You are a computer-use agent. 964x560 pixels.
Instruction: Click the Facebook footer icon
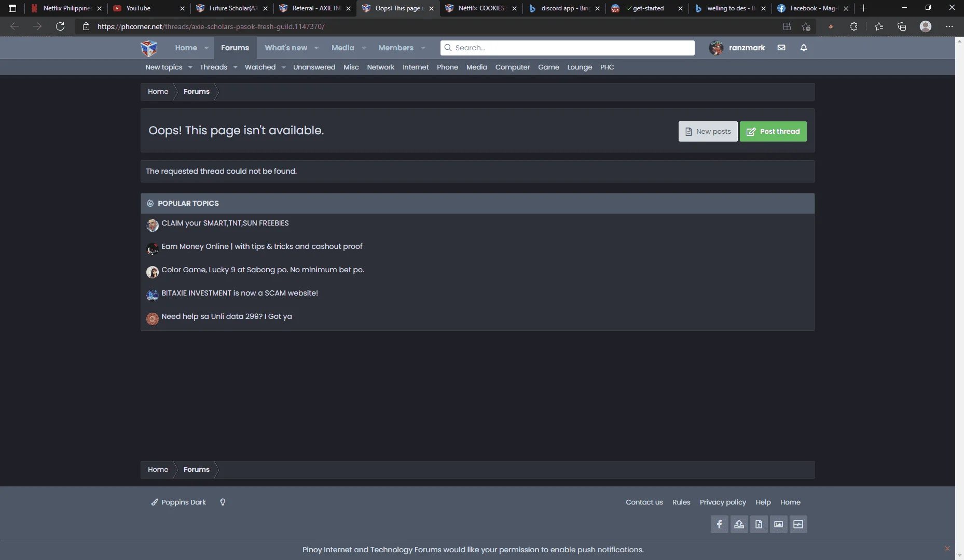click(719, 524)
